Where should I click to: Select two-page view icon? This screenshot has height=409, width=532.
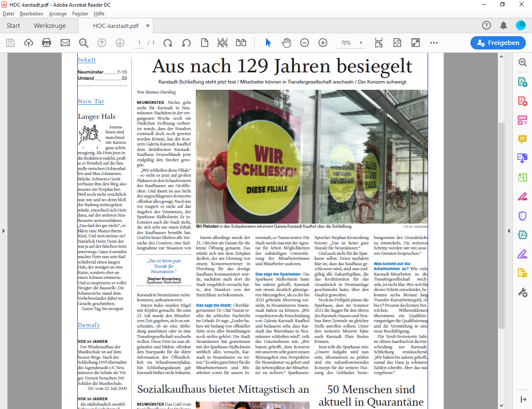pyautogui.click(x=241, y=43)
